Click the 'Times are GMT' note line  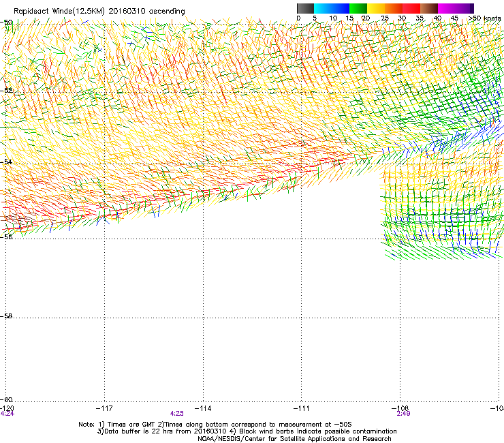[x=215, y=425]
